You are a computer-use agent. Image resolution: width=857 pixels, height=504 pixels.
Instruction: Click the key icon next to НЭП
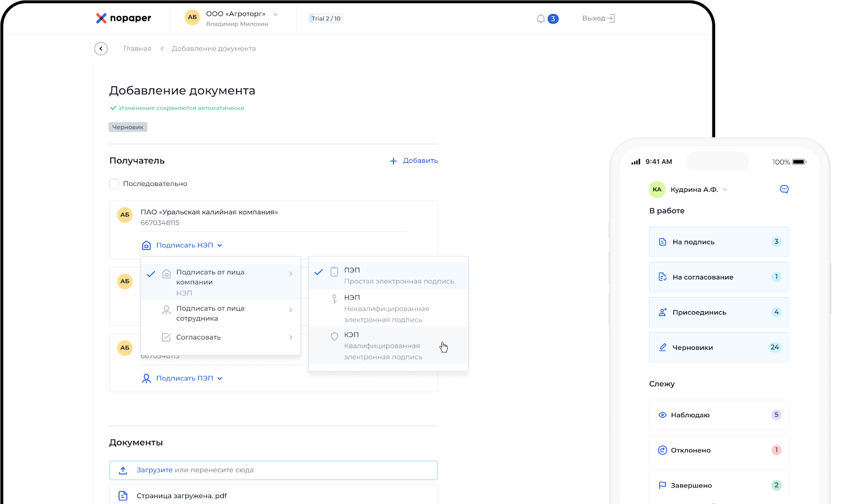click(334, 299)
